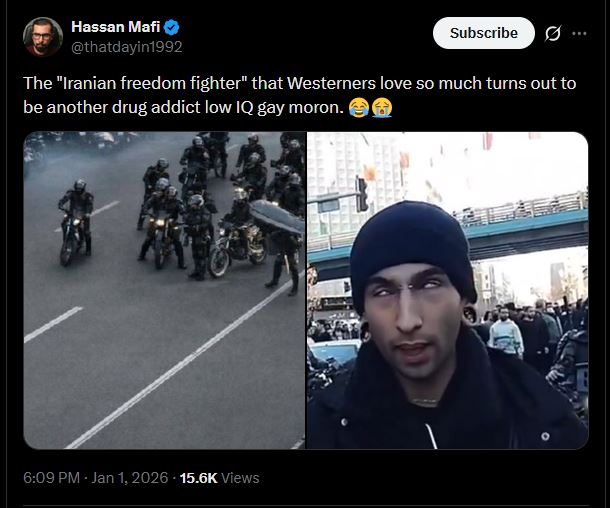Click the word Views beside the count
The width and height of the screenshot is (610, 508).
pos(240,478)
